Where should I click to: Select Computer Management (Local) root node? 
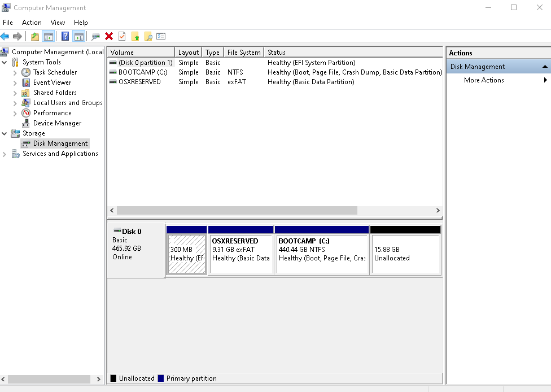(58, 51)
